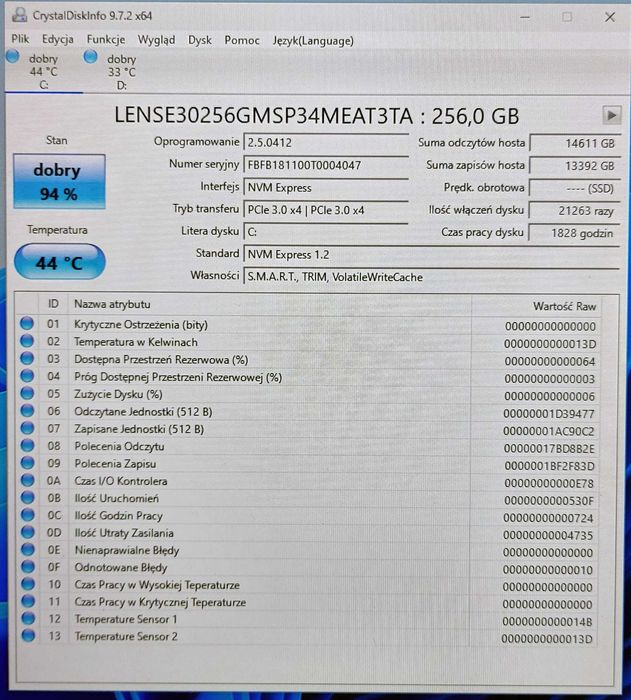Click status icon of Krytycznej Teperaturze row
Viewport: 631px width, 700px height.
[x=28, y=601]
